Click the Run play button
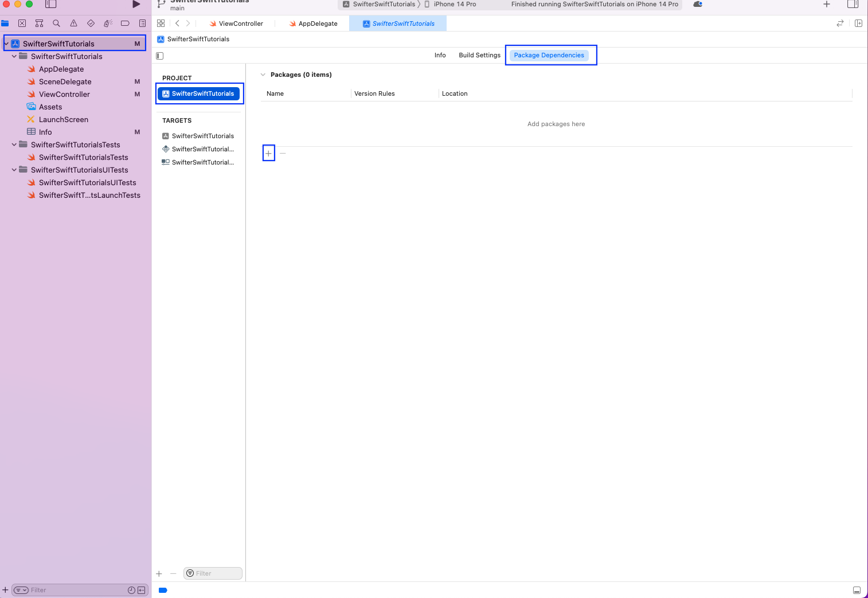 pos(136,4)
